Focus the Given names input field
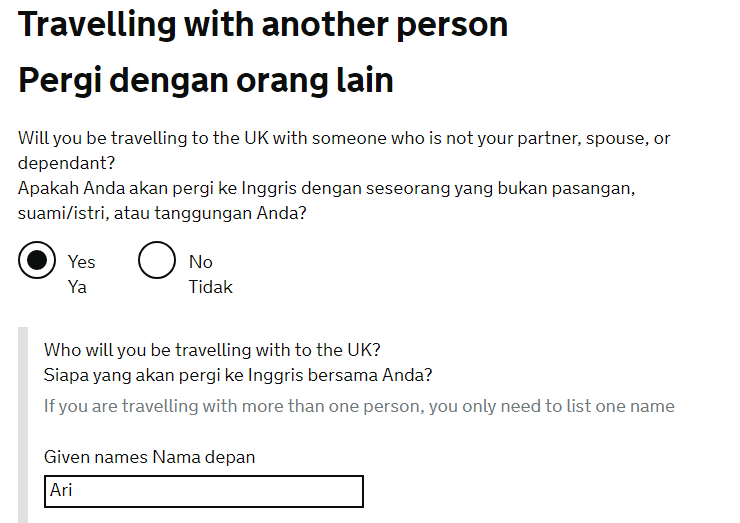Screen dimensions: 740x523 click(x=204, y=491)
